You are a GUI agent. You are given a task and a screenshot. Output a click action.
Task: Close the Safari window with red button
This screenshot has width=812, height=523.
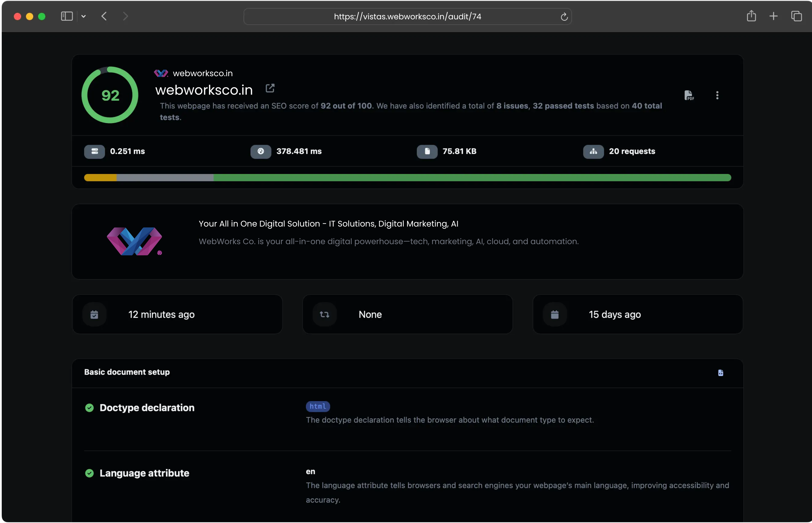(x=17, y=16)
